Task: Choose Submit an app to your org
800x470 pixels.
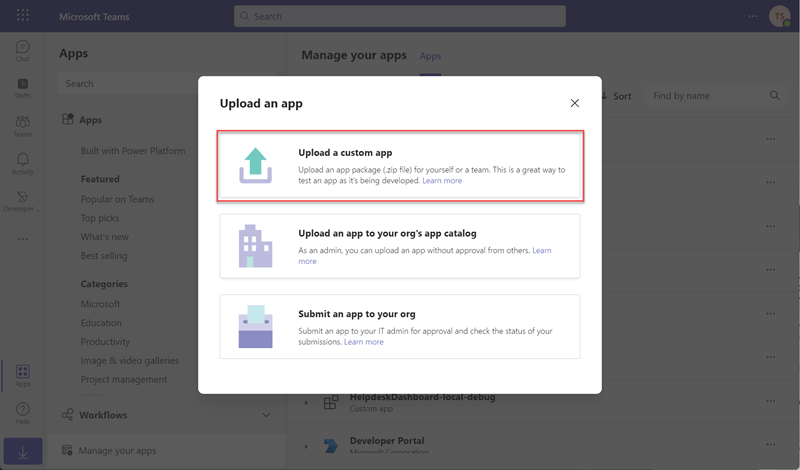Action: click(400, 327)
